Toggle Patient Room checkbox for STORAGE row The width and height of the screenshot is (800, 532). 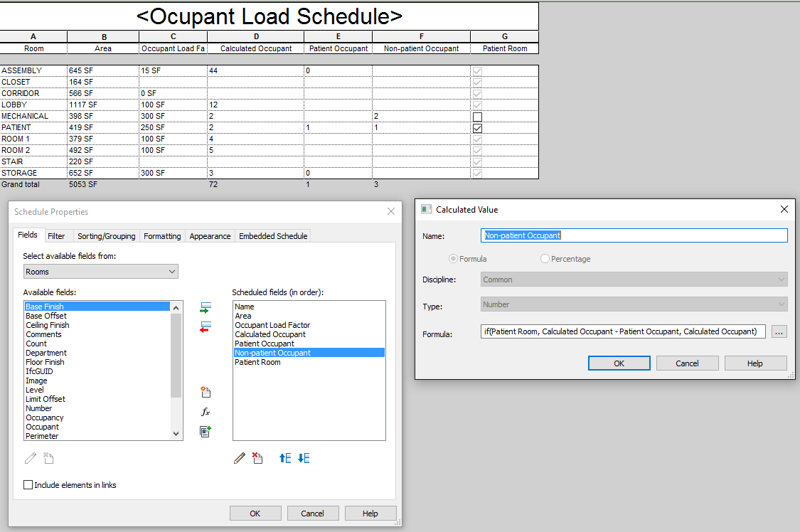478,174
